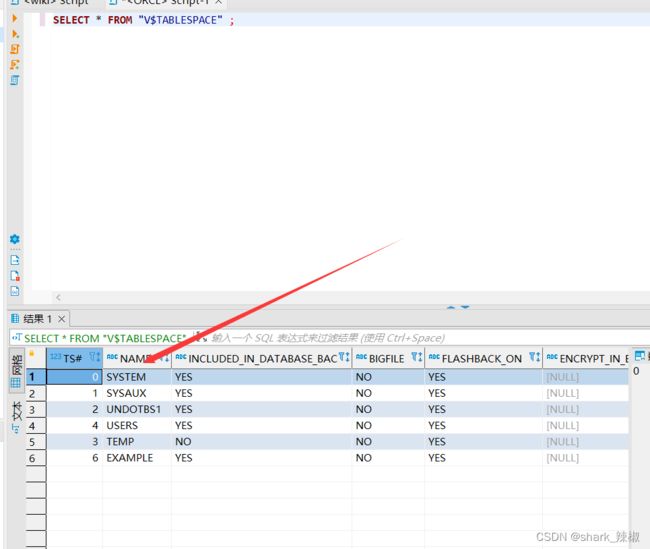Click the EXAMPLE row's [NULL] cell
Screen dimensions: 650x549
(x=586, y=458)
